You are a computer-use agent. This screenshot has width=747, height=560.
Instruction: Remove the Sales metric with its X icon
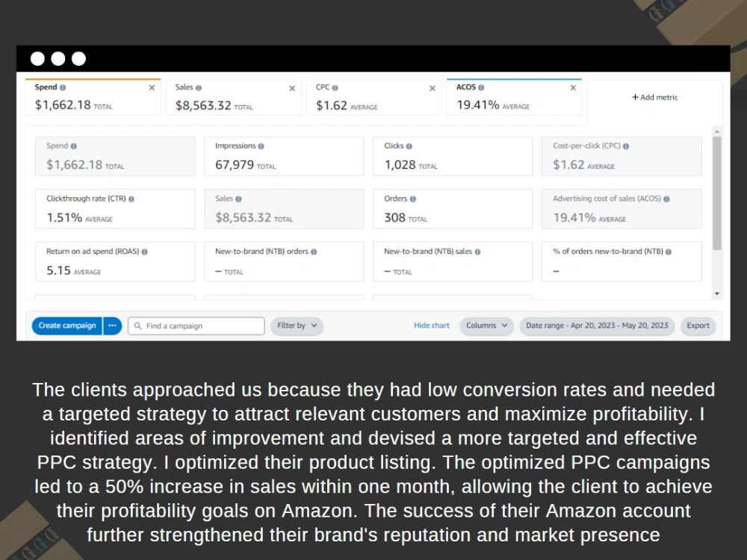point(292,88)
